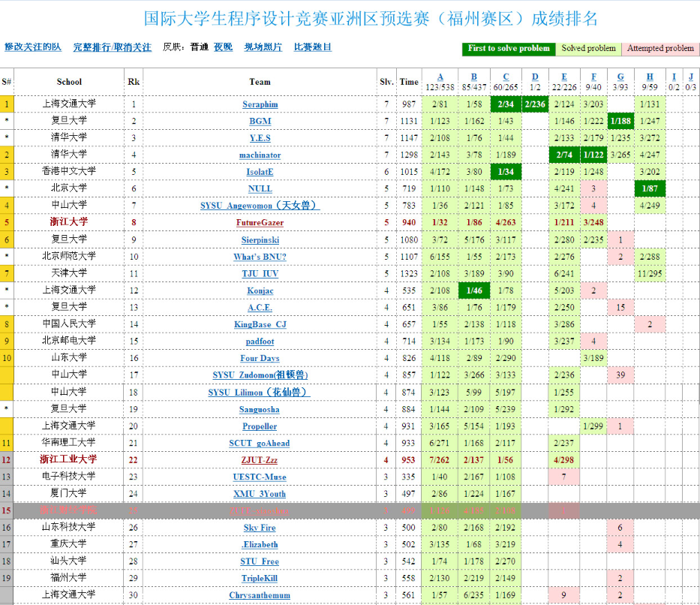The image size is (700, 605).
Task: Open the 完整排行/取消关注 link
Action: [112, 47]
